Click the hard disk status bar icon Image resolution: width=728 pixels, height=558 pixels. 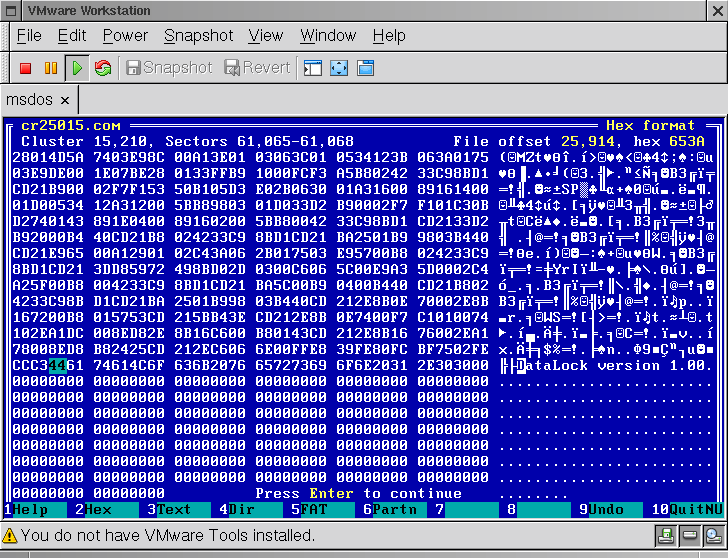690,536
